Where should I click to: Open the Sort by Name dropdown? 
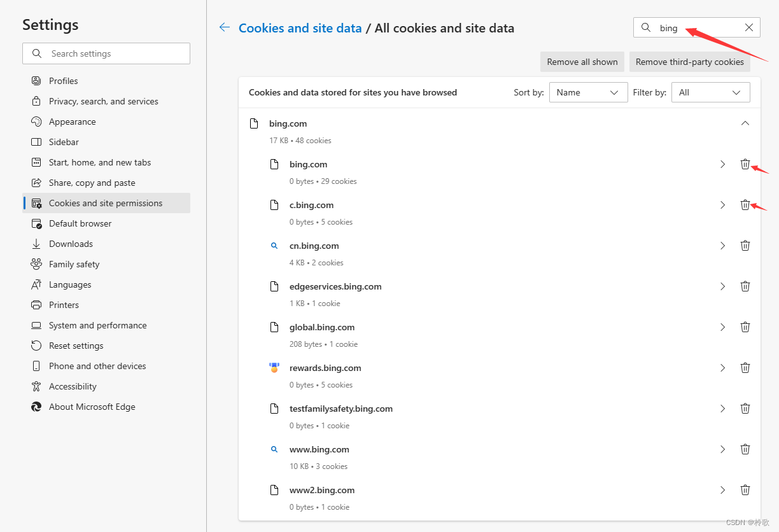pos(588,92)
